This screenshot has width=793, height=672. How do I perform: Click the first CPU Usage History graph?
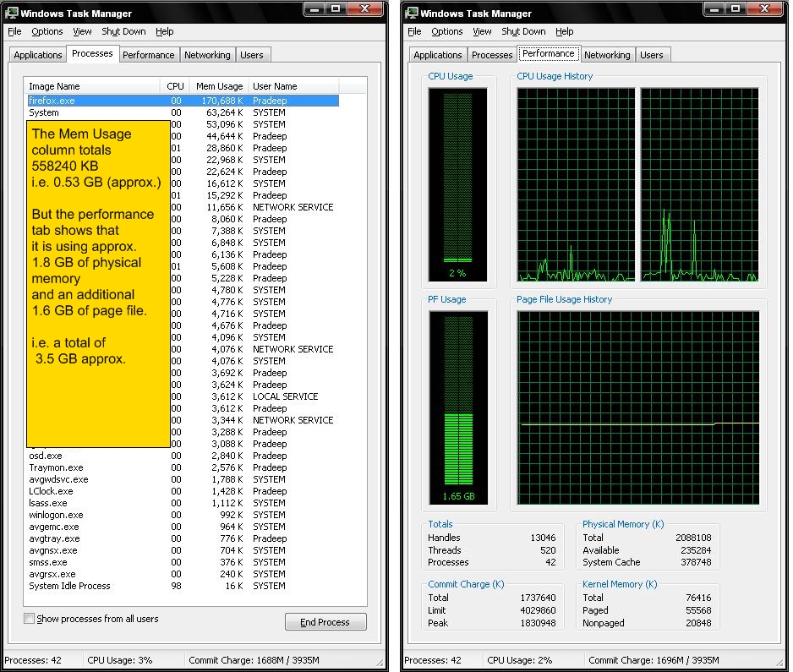[x=576, y=184]
